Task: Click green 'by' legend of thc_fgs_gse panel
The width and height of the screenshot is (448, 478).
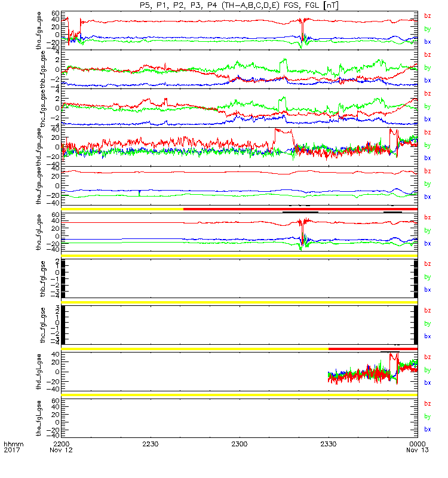Action: pyautogui.click(x=428, y=106)
